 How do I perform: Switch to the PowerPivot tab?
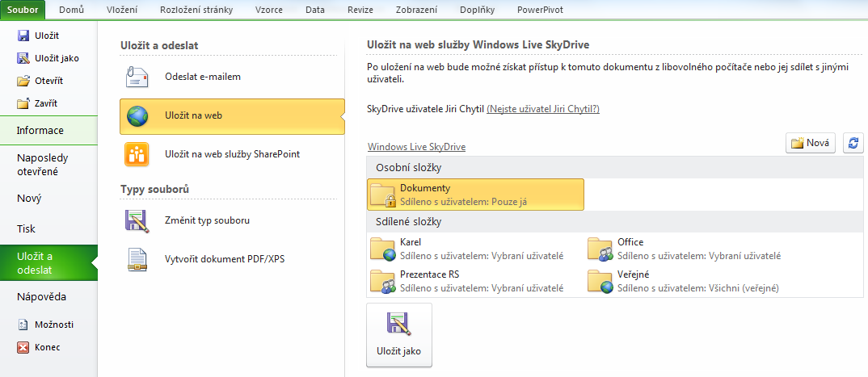pyautogui.click(x=541, y=10)
